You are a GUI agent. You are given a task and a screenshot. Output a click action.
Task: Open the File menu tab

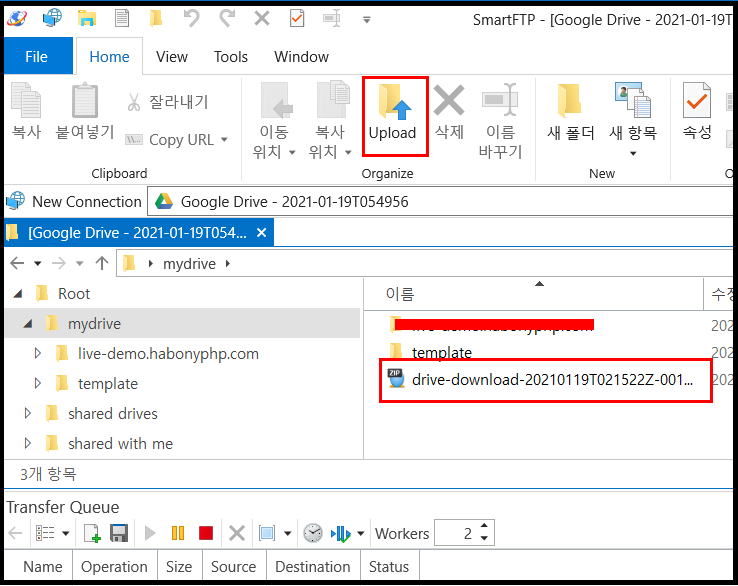coord(38,56)
